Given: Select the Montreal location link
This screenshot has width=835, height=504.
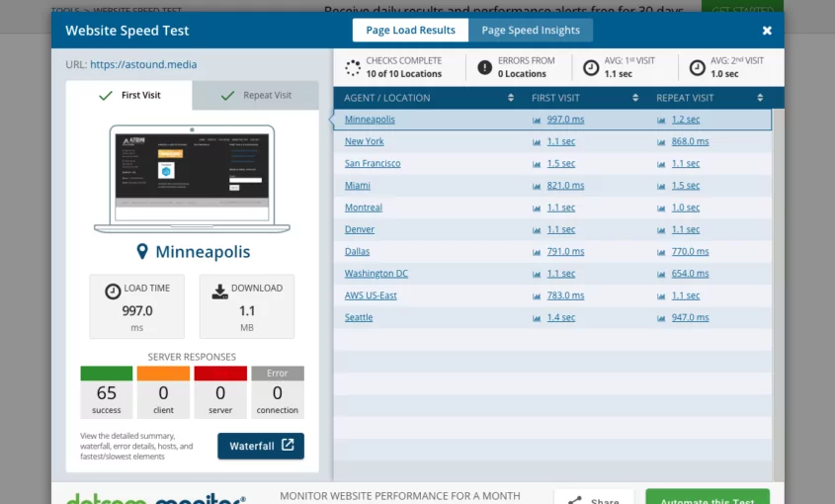Looking at the screenshot, I should pyautogui.click(x=364, y=208).
